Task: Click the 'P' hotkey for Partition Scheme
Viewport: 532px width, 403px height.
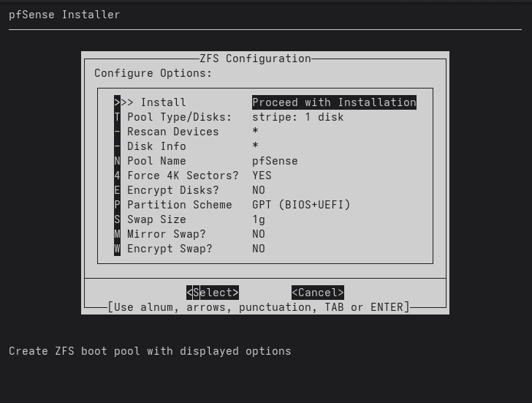Action: 117,204
